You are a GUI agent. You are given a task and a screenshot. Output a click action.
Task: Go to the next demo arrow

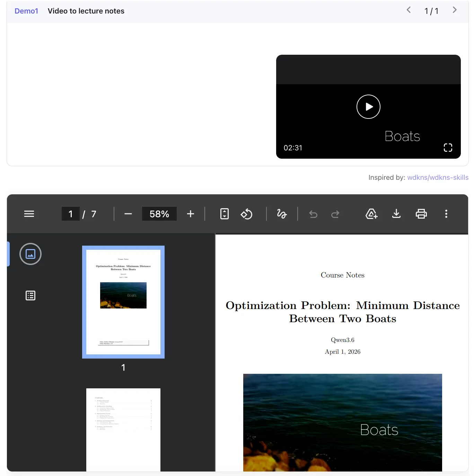(455, 10)
